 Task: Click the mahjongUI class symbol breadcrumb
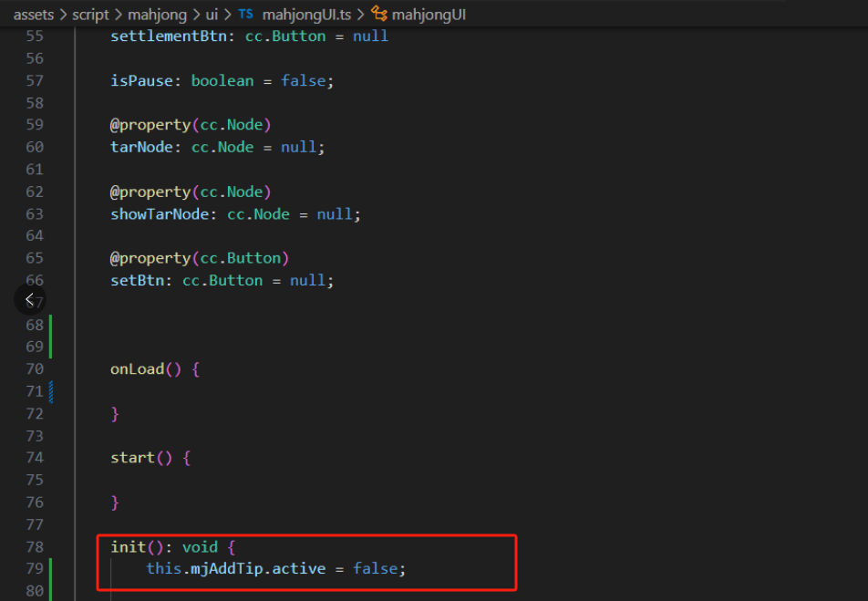click(429, 15)
